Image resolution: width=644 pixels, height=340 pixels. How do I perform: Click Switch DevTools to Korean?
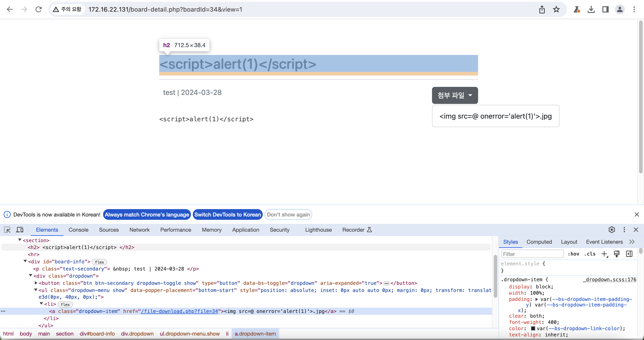tap(228, 214)
